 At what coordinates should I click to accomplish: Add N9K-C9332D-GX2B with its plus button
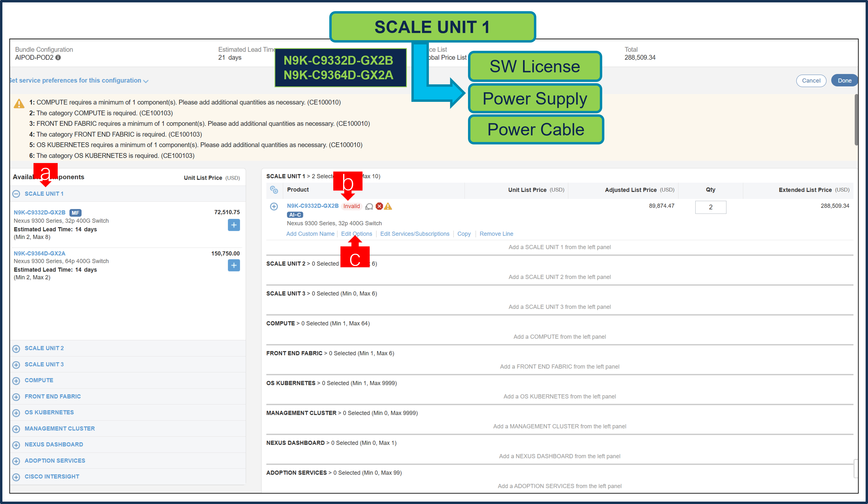(234, 225)
